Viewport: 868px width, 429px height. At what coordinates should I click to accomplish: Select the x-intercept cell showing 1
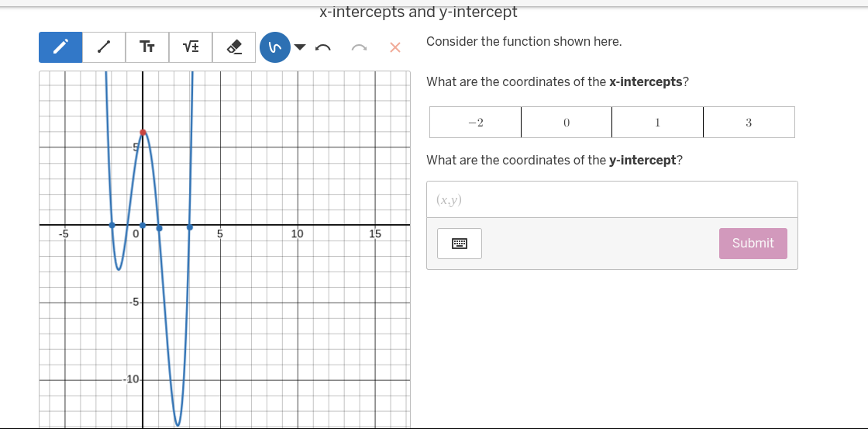point(657,123)
